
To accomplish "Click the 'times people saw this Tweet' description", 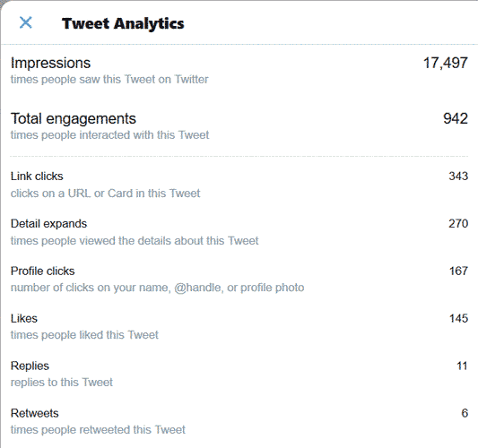I will [x=109, y=80].
